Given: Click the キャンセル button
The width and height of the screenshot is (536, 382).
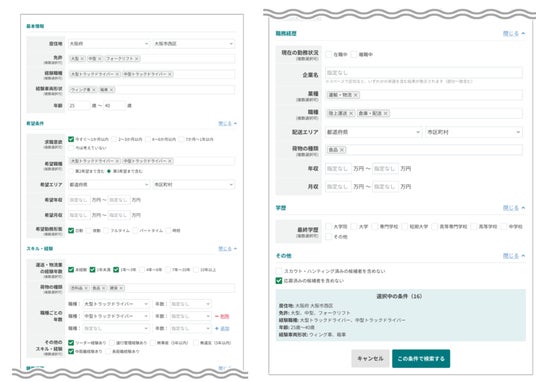Looking at the screenshot, I should [x=370, y=359].
